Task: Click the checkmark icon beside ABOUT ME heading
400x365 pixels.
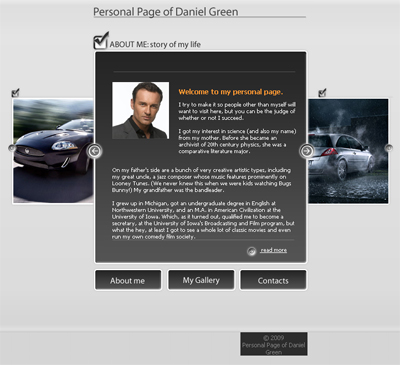Action: coord(101,41)
